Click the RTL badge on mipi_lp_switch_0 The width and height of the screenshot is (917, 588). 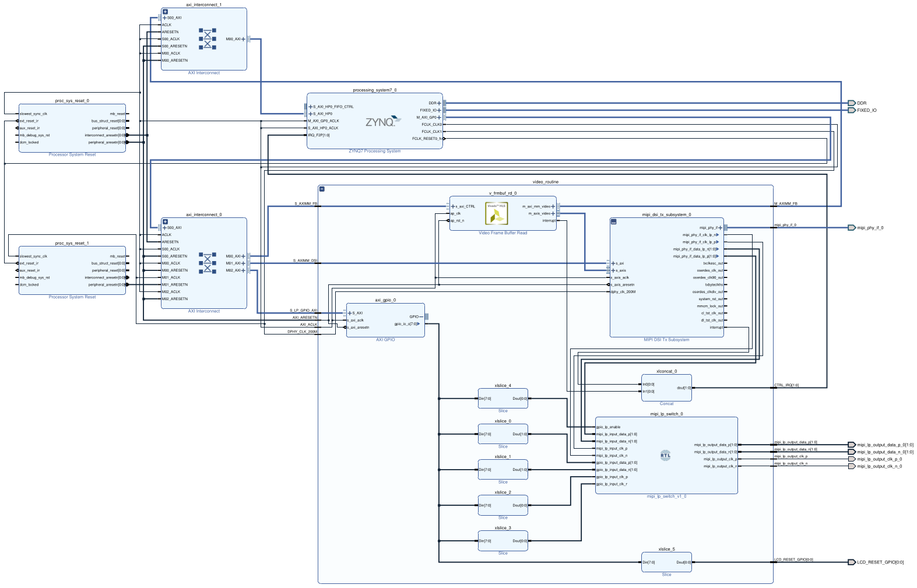point(665,456)
